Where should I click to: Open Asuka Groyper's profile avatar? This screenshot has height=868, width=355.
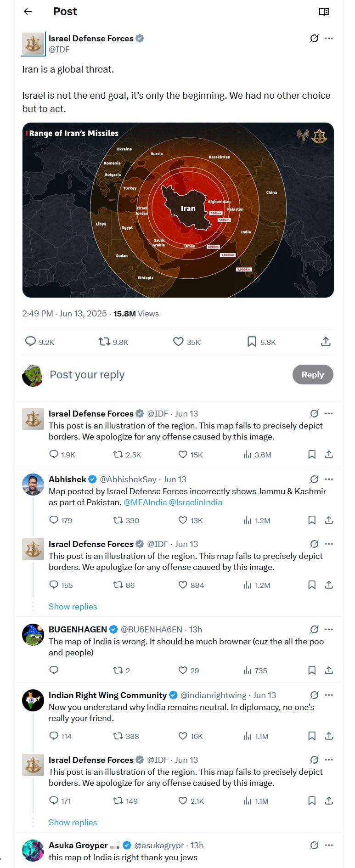pyautogui.click(x=33, y=851)
